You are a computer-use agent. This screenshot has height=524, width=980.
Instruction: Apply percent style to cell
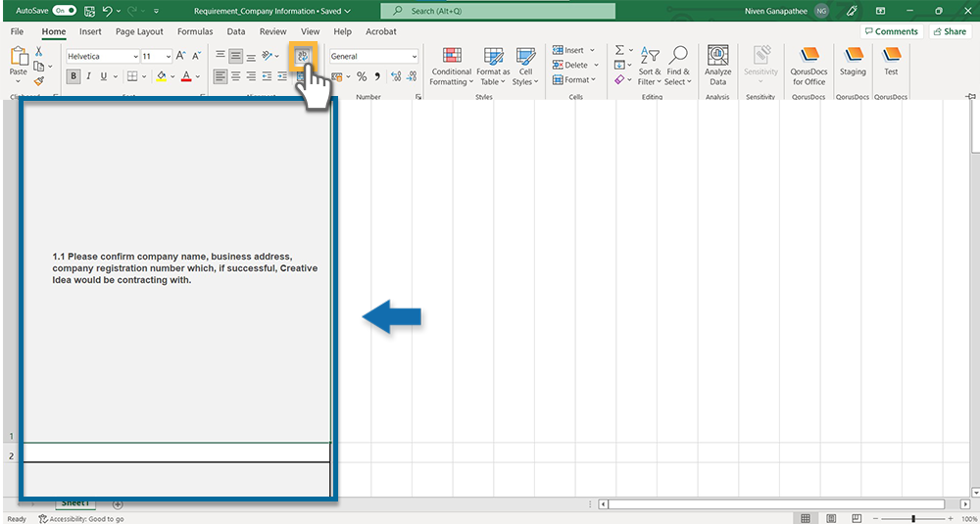(x=362, y=76)
